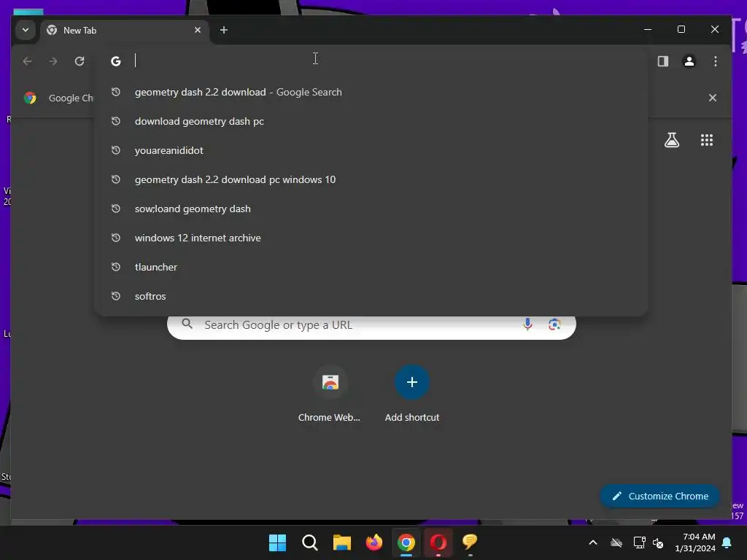Viewport: 747px width, 560px height.
Task: Click history clock icon beside youareanididot
Action: click(116, 150)
